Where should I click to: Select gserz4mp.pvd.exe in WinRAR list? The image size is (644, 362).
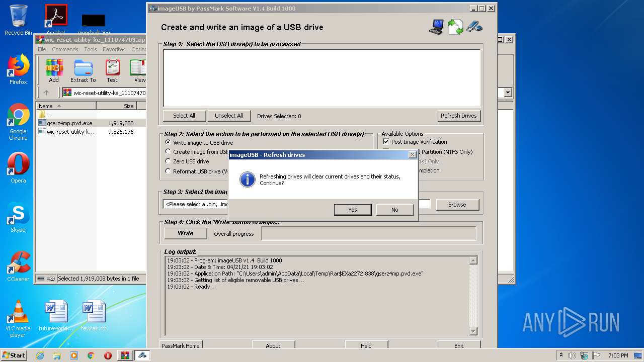click(91, 123)
